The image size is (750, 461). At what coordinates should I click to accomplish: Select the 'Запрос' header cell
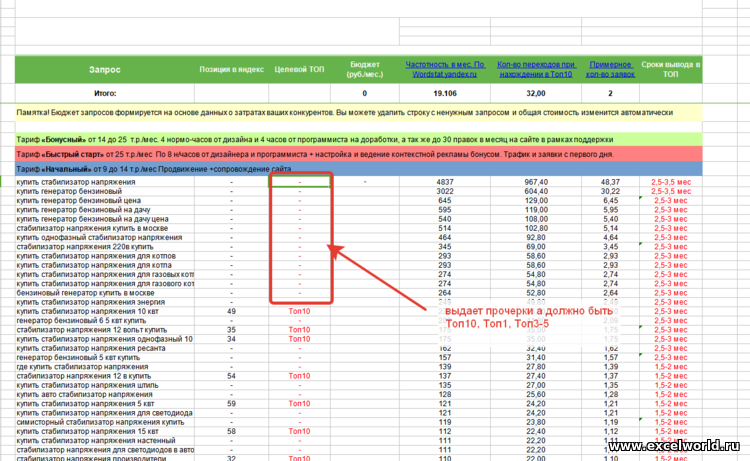[105, 69]
